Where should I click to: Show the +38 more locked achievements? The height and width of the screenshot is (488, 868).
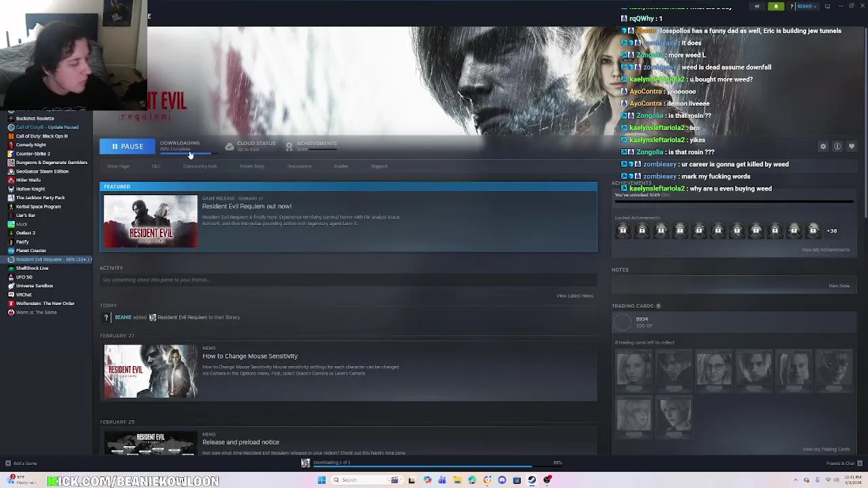point(831,231)
